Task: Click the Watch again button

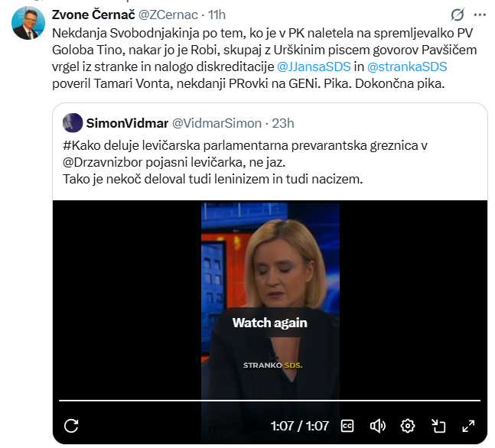Action: point(270,323)
